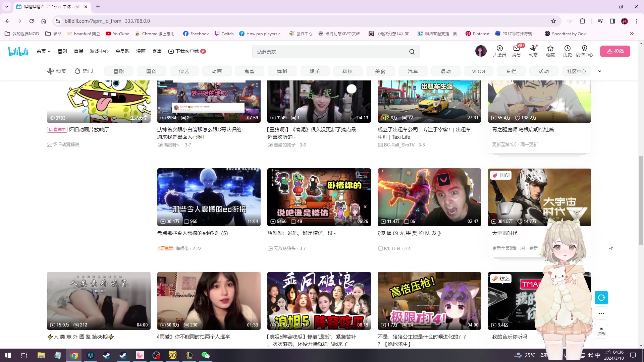Reload the page with the refresh button
The image size is (644, 362).
[x=32, y=21]
